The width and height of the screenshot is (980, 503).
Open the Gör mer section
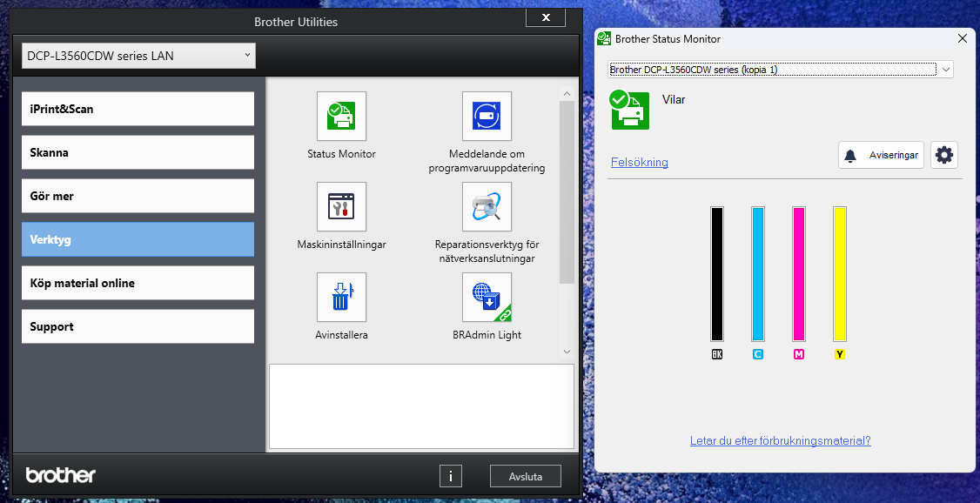[138, 196]
